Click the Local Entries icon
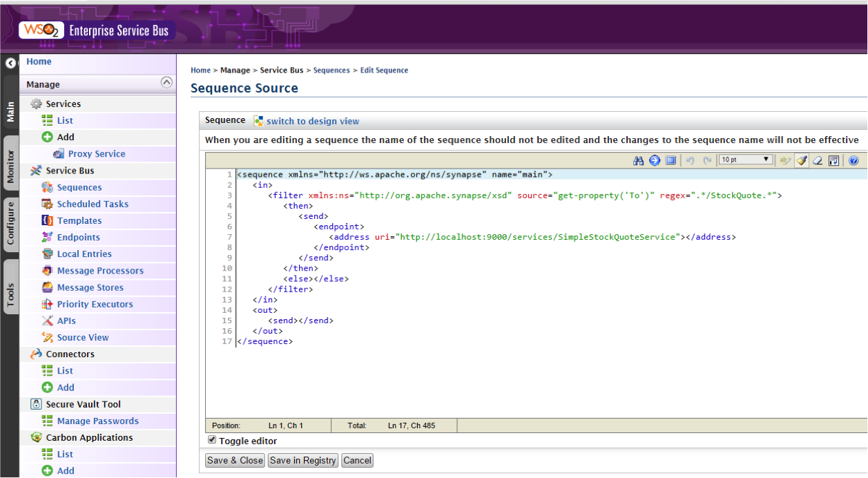 (47, 254)
